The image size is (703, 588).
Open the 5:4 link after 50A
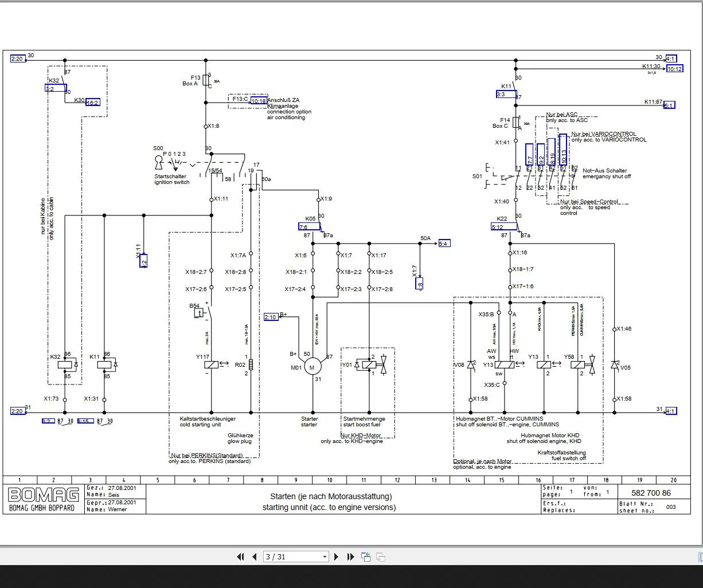coord(444,244)
